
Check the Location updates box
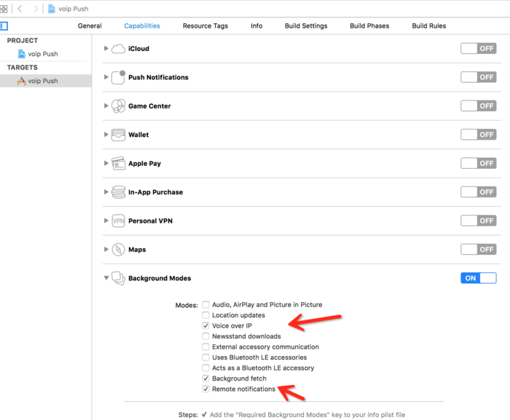pos(205,315)
